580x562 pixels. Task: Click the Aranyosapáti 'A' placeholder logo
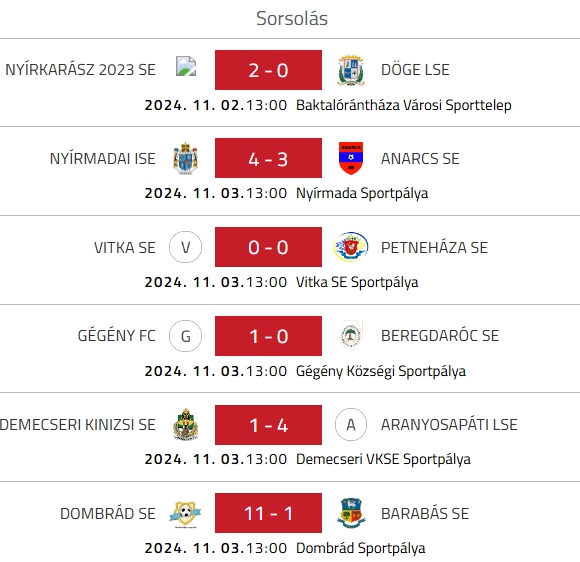click(x=351, y=424)
